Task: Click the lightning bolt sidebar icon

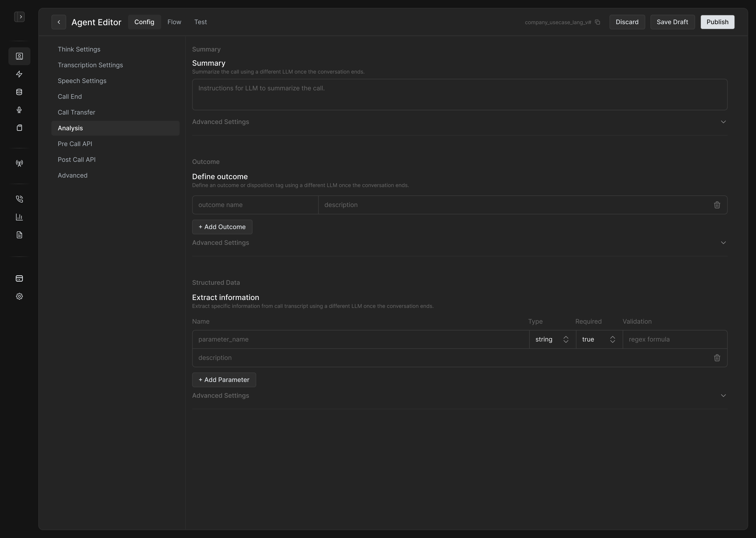Action: (19, 74)
